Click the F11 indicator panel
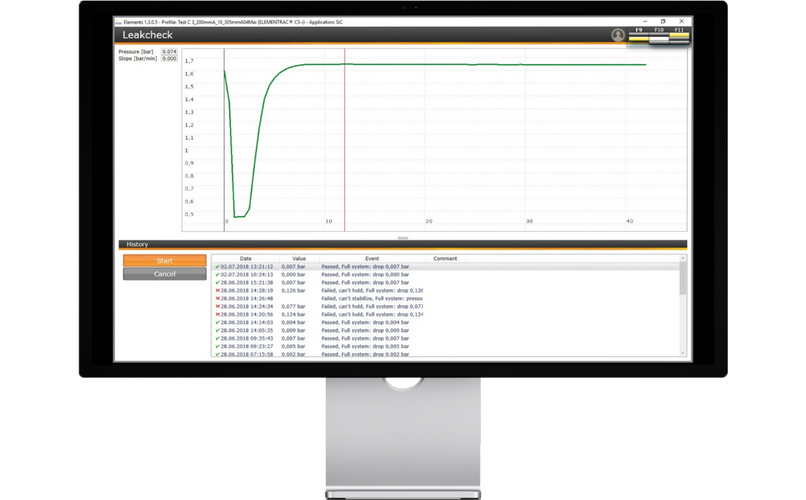The image size is (806, 500). tap(679, 35)
